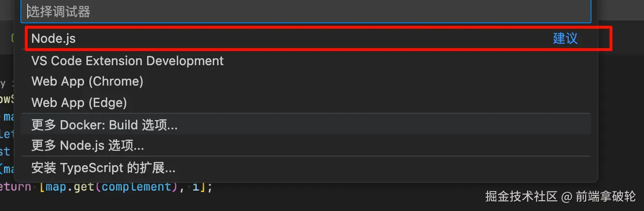This screenshot has width=644, height=211.
Task: Click the green file icon left of picker
Action: tap(13, 38)
